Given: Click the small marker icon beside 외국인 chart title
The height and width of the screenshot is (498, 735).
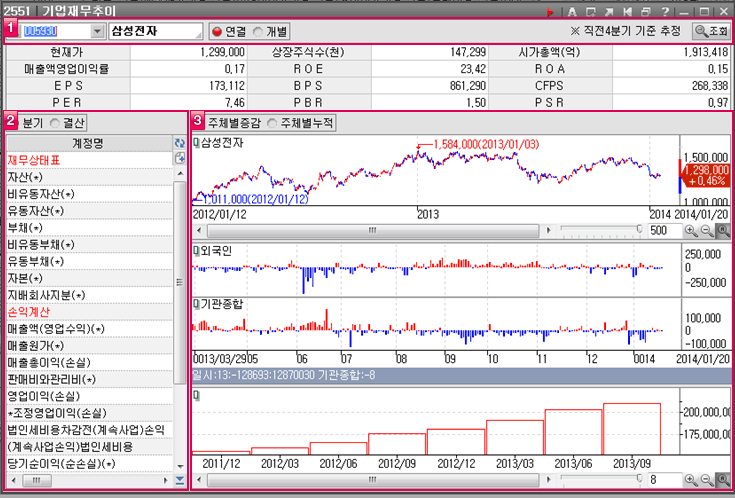Looking at the screenshot, I should click(x=196, y=251).
